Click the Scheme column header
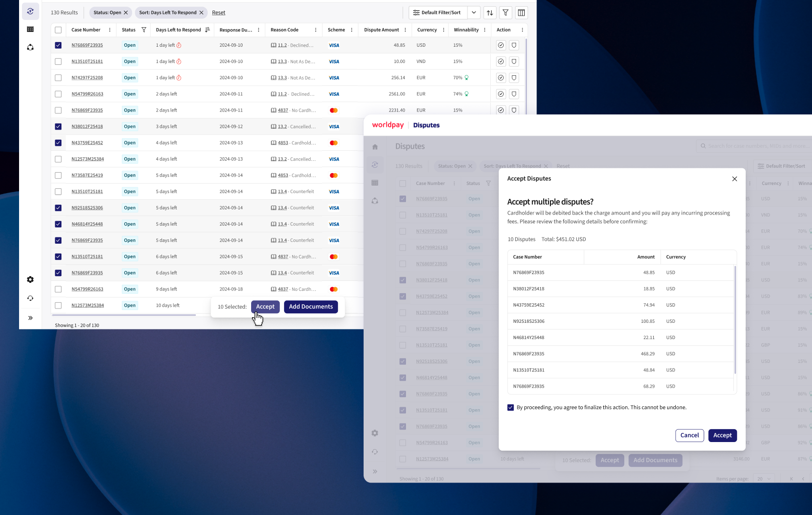Viewport: 812px width, 515px height. click(x=336, y=30)
